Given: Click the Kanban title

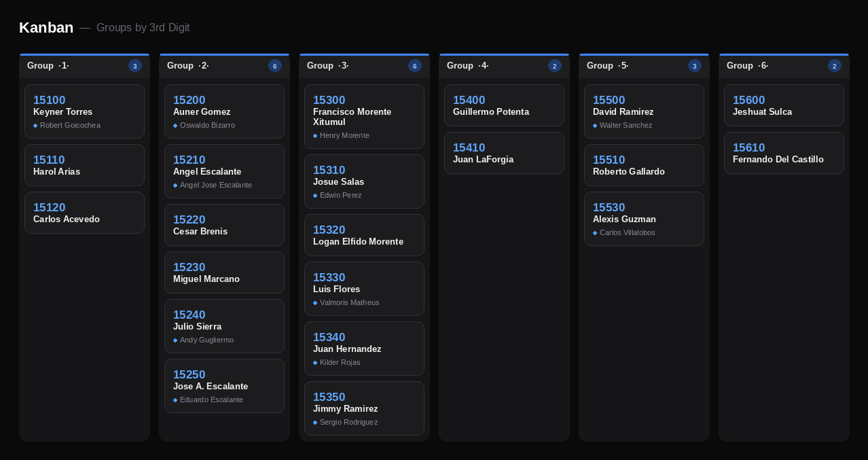Looking at the screenshot, I should [x=46, y=28].
